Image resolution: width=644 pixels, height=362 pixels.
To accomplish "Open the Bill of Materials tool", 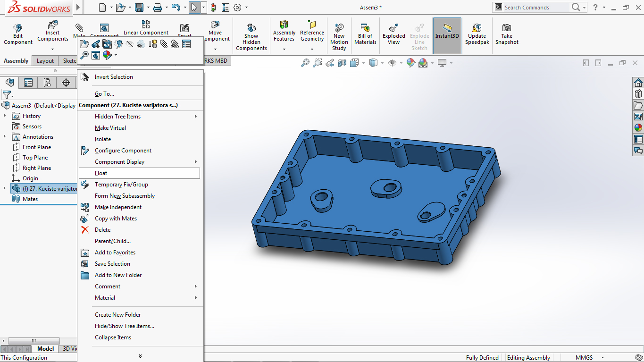I will [x=365, y=34].
